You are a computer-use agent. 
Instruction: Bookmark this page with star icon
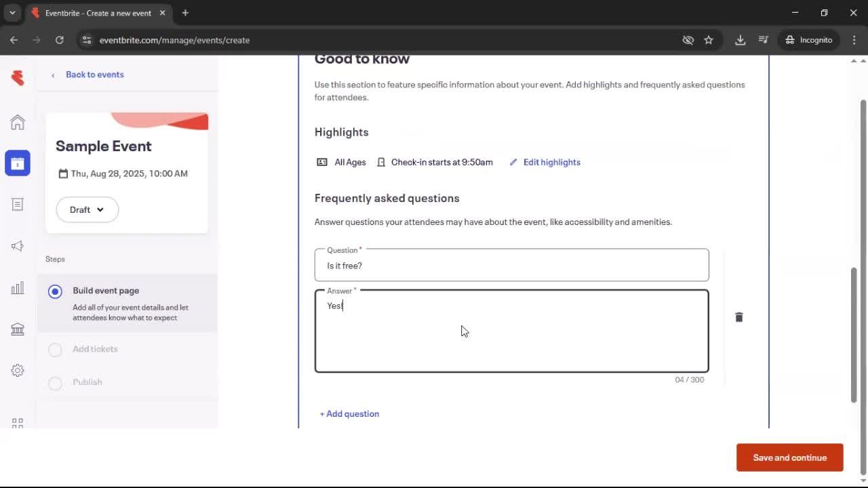(x=709, y=40)
